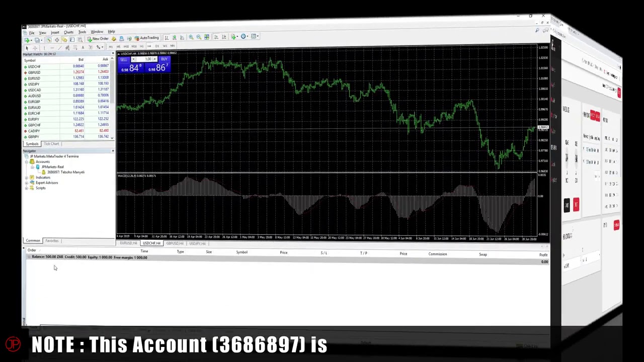The height and width of the screenshot is (362, 644).
Task: Click the tile windows icon
Action: 207,37
